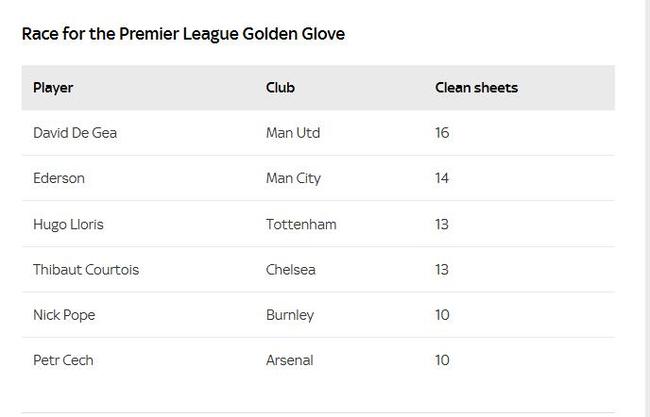Viewport: 650px width, 417px height.
Task: Select the Ederson player name
Action: pyautogui.click(x=59, y=178)
